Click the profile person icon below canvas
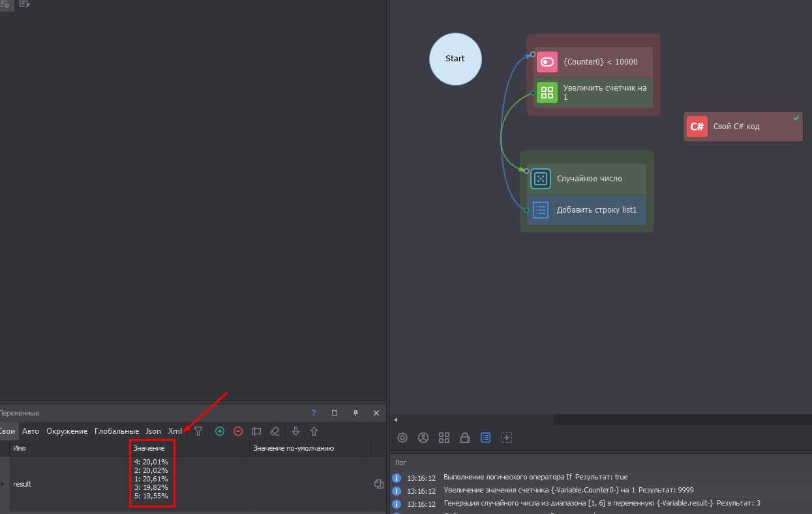 pyautogui.click(x=423, y=438)
